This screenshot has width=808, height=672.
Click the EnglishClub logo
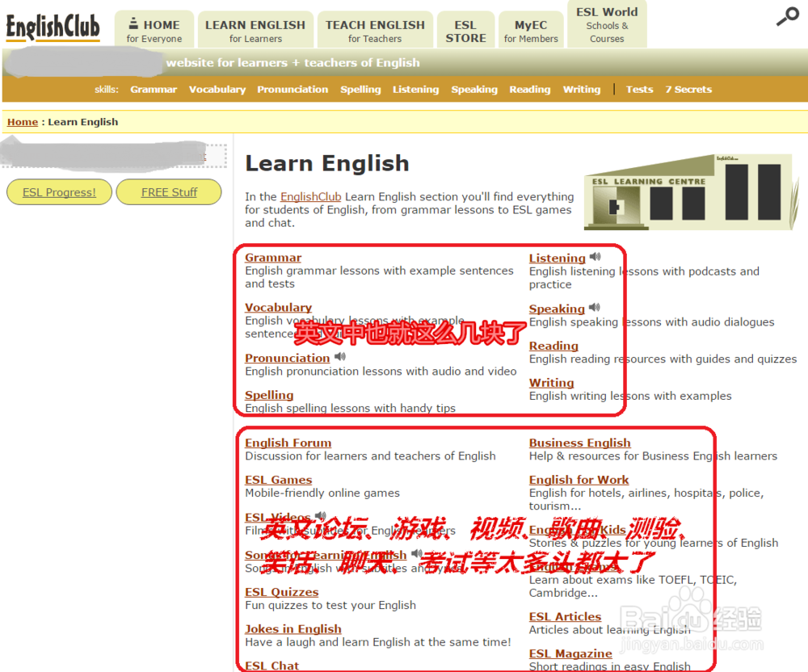[x=53, y=27]
